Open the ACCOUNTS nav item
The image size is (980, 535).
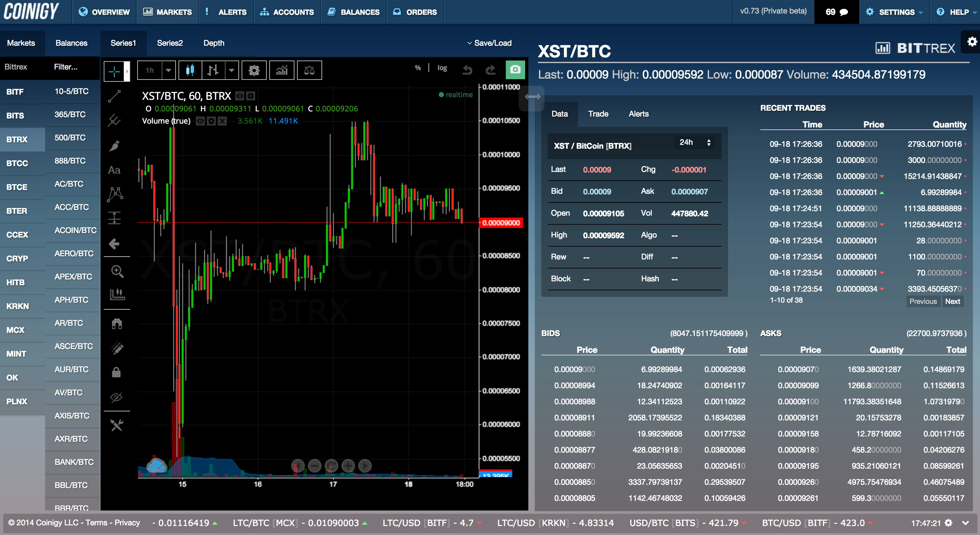click(x=287, y=12)
